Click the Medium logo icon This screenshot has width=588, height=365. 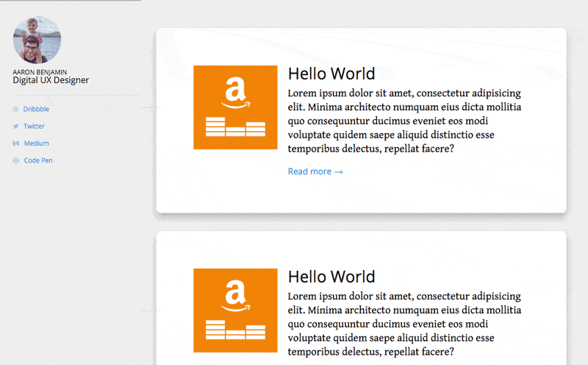pyautogui.click(x=15, y=143)
